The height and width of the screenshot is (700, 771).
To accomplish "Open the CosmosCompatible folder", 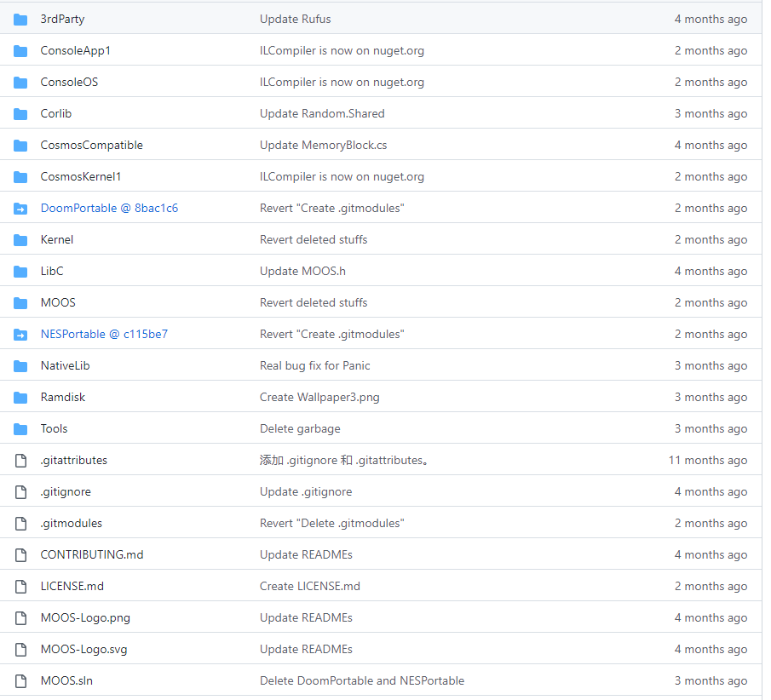I will [91, 145].
